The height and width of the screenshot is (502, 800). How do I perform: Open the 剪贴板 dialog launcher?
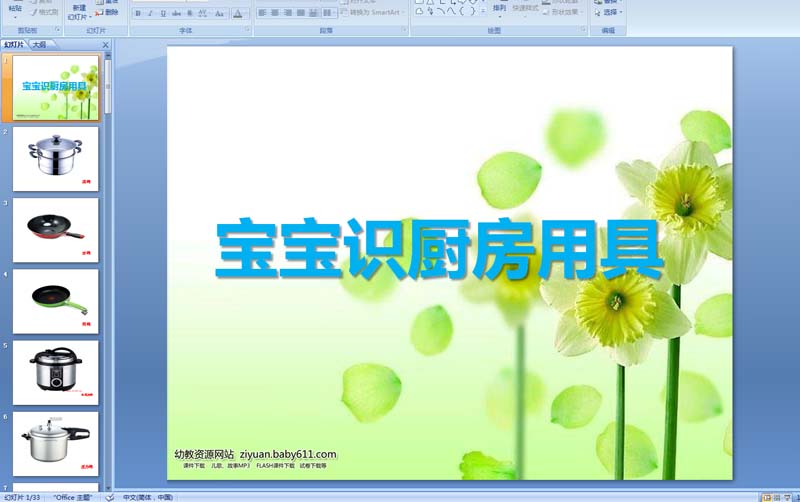click(x=57, y=30)
